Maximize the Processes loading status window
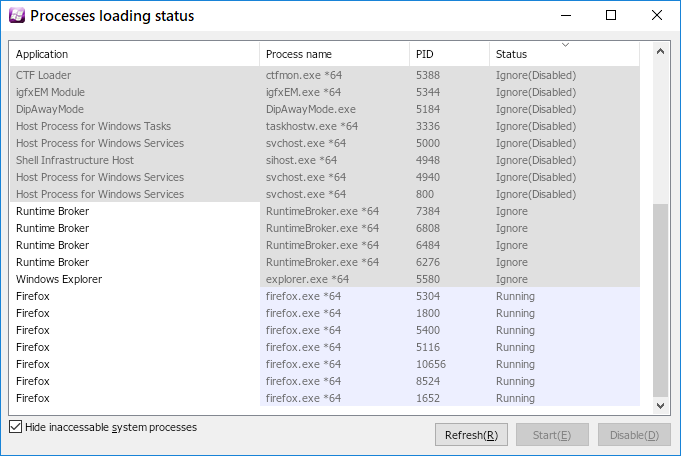681x456 pixels. coord(611,16)
